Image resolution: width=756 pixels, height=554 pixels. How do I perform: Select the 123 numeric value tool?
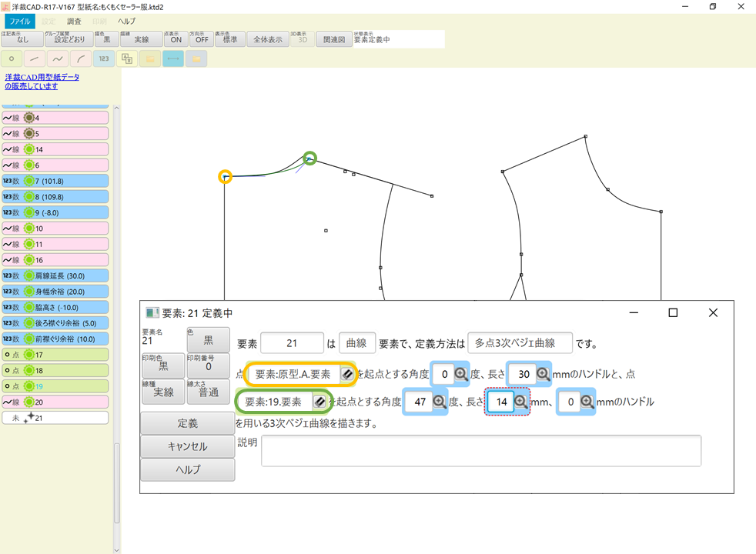[x=103, y=58]
